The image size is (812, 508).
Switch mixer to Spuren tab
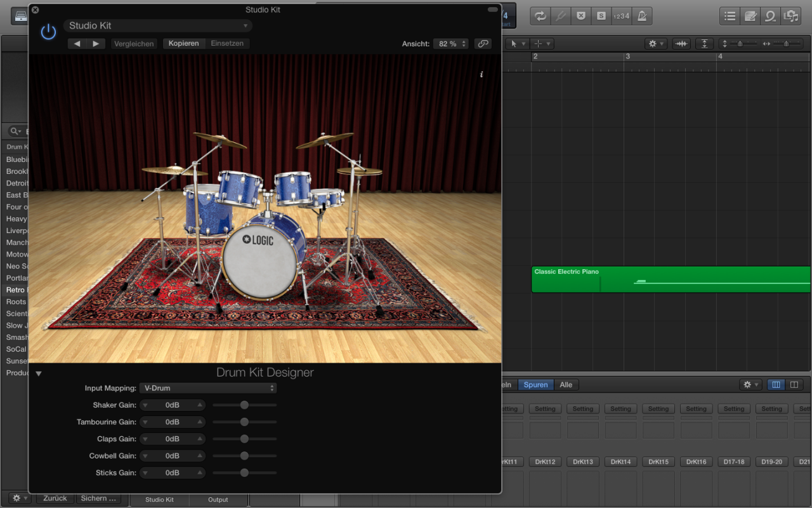pos(535,385)
